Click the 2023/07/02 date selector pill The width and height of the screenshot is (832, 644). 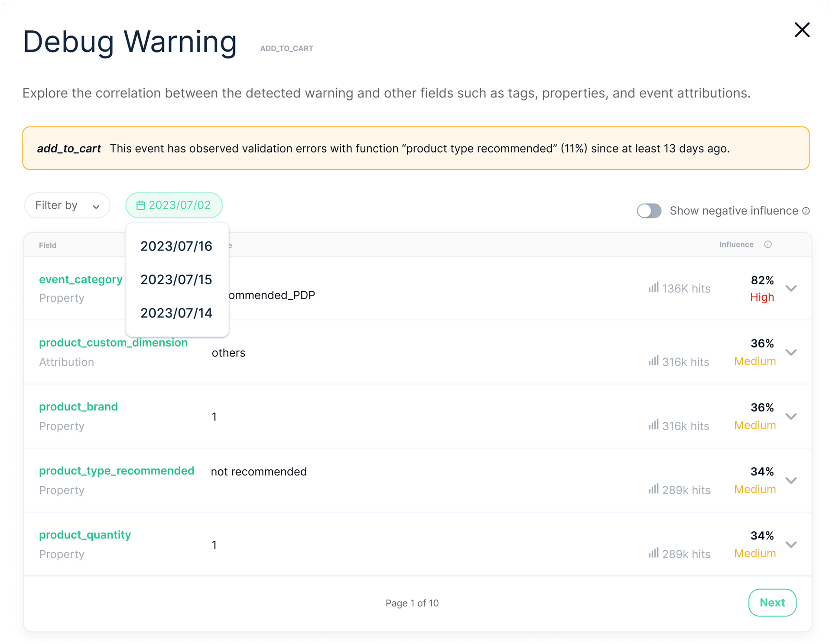click(174, 205)
